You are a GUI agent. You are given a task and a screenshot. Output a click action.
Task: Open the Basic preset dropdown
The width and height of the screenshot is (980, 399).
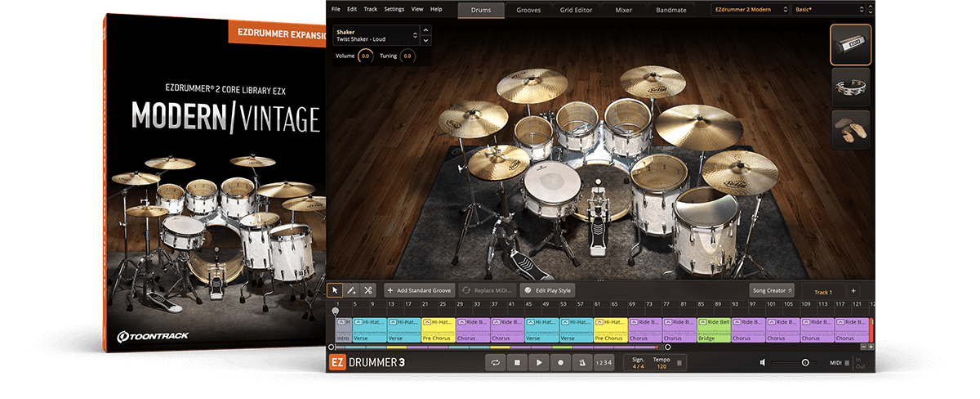(827, 10)
